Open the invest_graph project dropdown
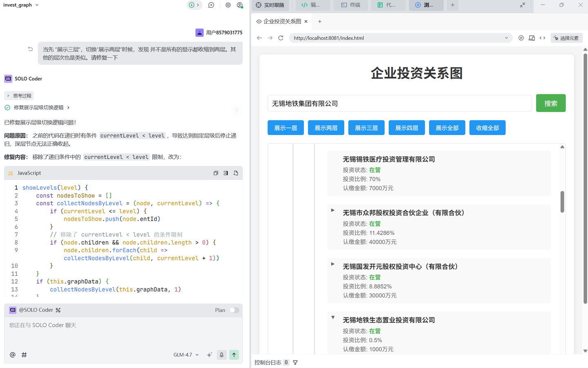This screenshot has height=368, width=588. 21,5
